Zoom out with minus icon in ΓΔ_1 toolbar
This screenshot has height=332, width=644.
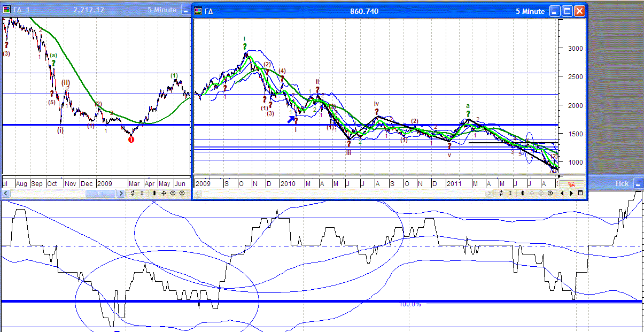[173, 193]
